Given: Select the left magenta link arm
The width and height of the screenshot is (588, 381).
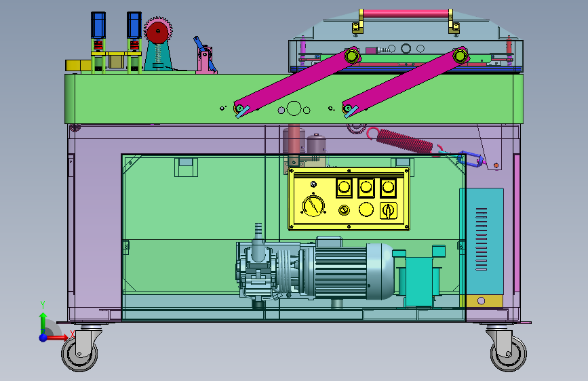Looking at the screenshot, I should click(296, 82).
